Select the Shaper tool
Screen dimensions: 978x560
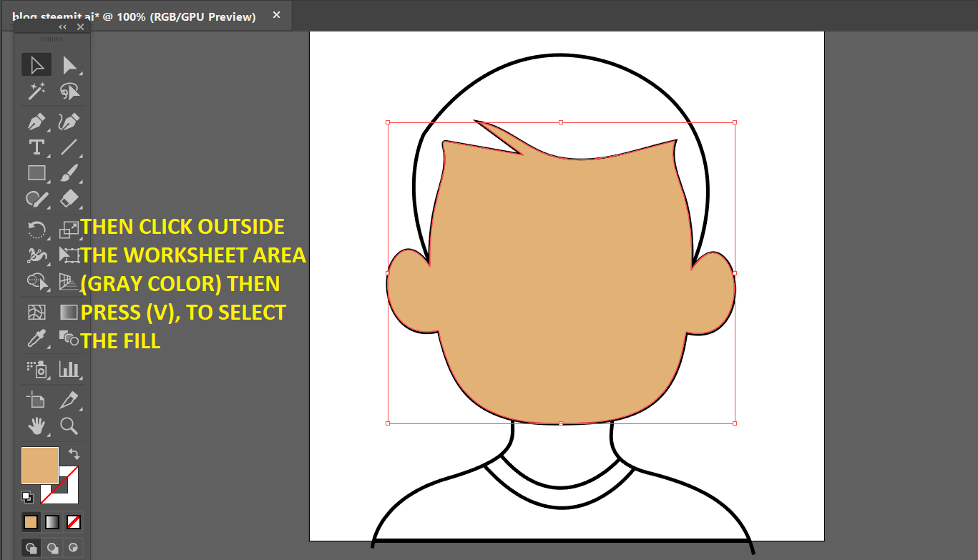[36, 199]
